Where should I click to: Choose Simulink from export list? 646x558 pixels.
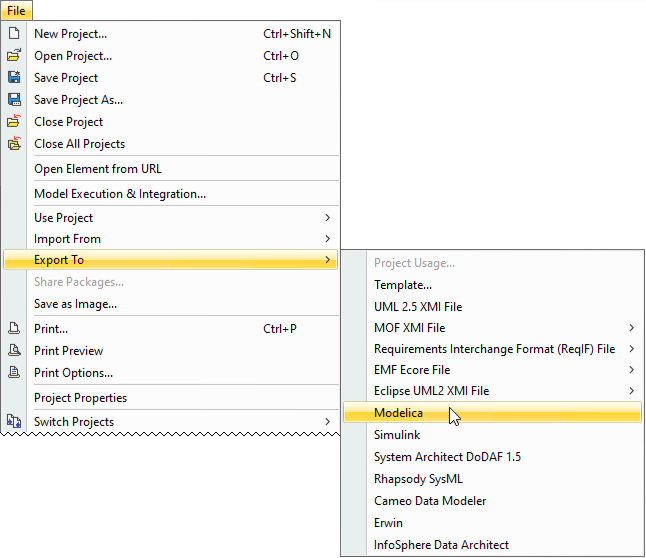pos(397,435)
